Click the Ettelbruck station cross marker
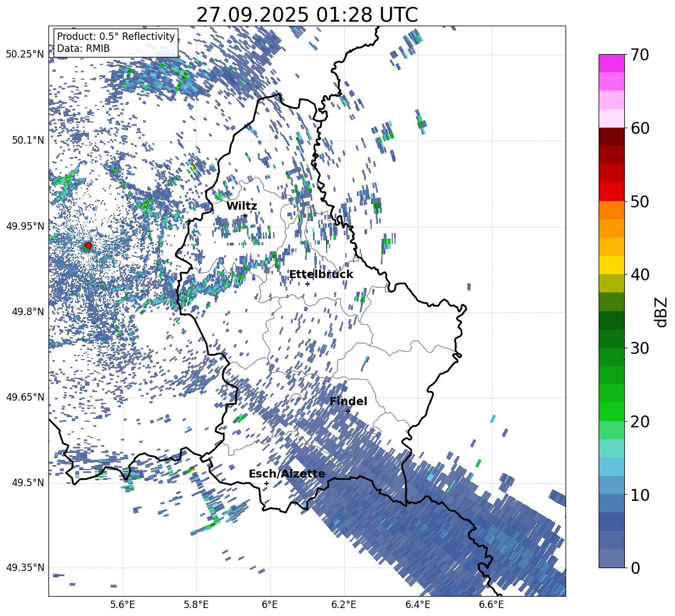Viewport: 675px width, 616px height. point(307,284)
